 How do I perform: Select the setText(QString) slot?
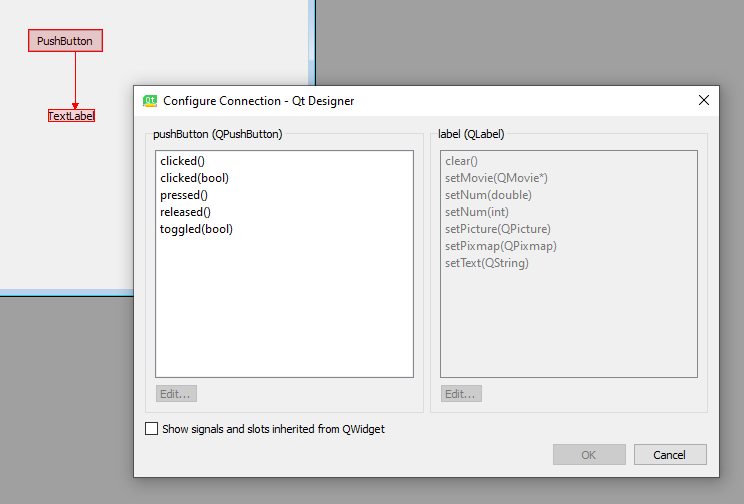486,263
